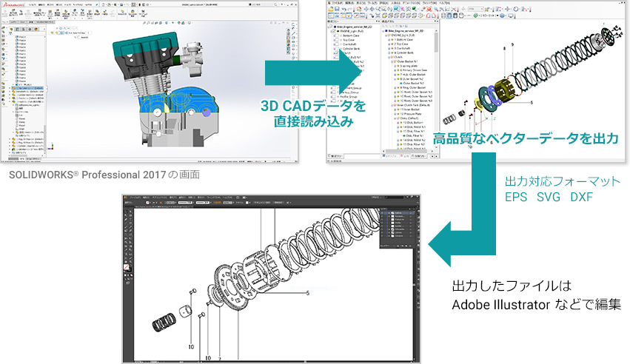Expand 2 Top Case node in XVL middle tree

pos(389,44)
